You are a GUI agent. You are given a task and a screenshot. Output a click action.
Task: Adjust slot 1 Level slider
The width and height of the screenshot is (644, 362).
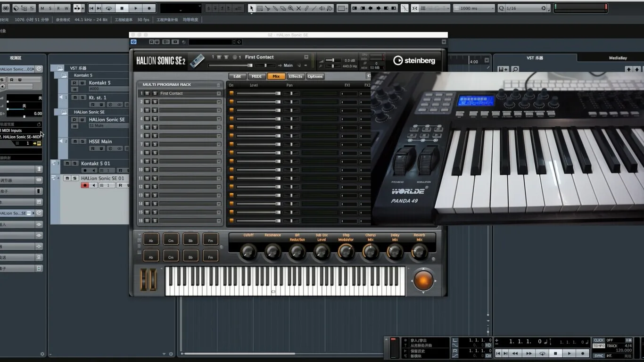258,93
